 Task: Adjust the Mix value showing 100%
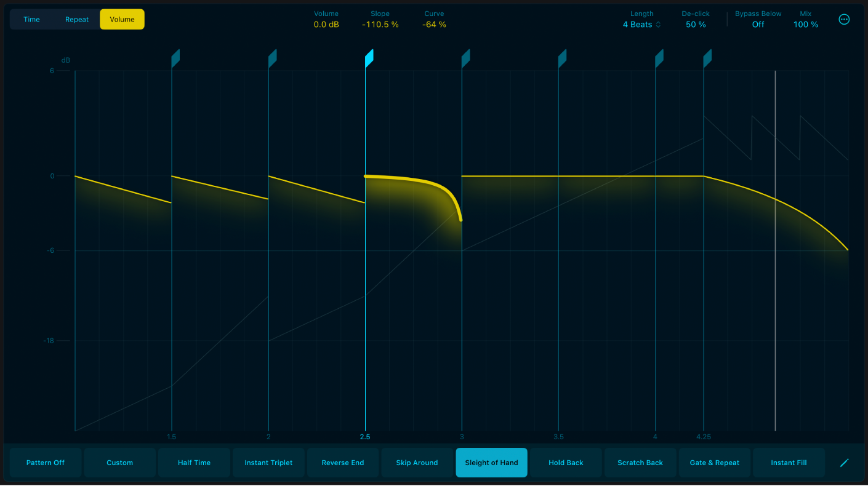coord(805,24)
